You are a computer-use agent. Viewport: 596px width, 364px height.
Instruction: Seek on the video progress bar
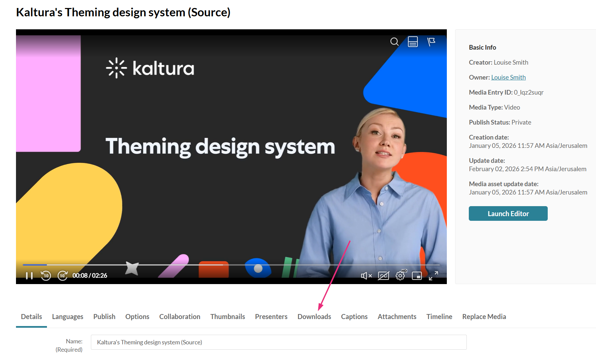click(231, 265)
